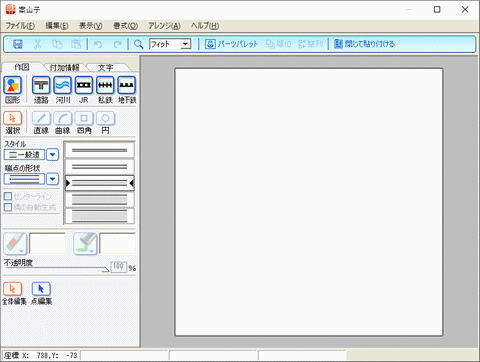Select the 河川 river tool
This screenshot has height=362, width=480.
pos(62,85)
